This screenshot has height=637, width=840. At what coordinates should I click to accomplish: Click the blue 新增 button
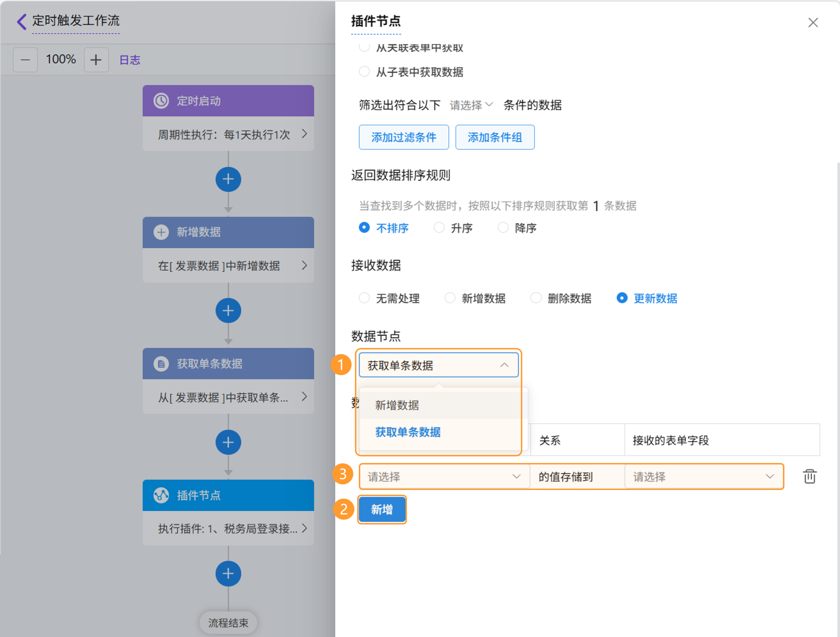click(382, 509)
